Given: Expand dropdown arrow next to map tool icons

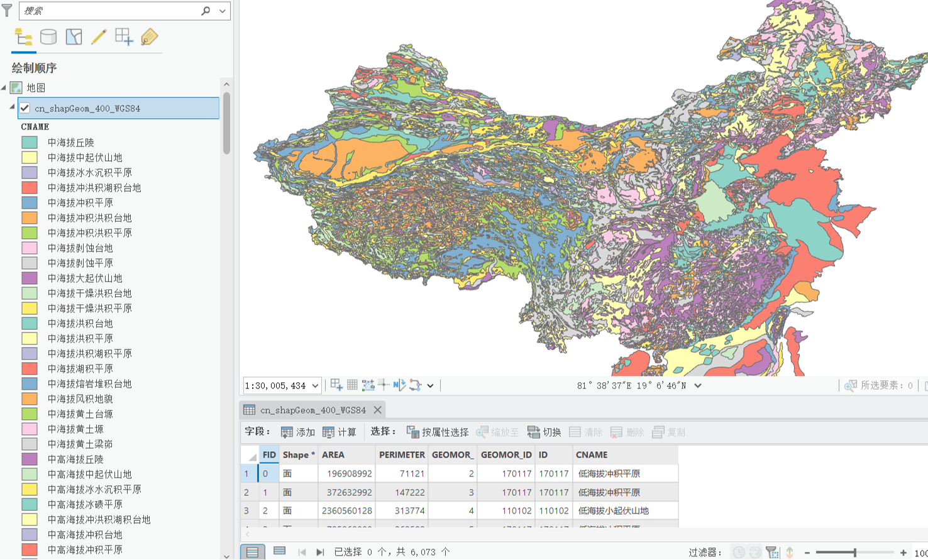Looking at the screenshot, I should (430, 385).
